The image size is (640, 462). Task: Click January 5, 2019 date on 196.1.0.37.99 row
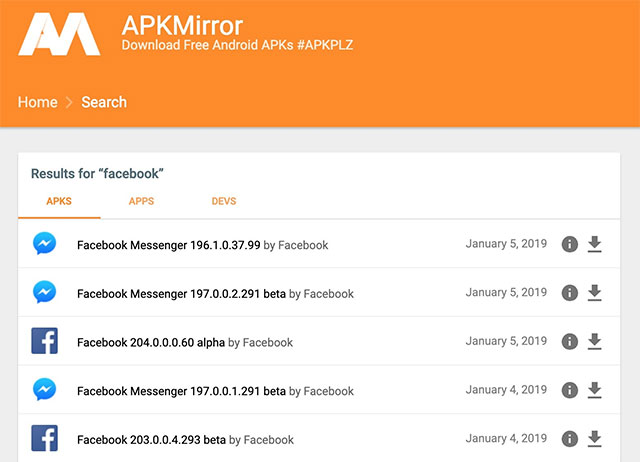point(506,244)
